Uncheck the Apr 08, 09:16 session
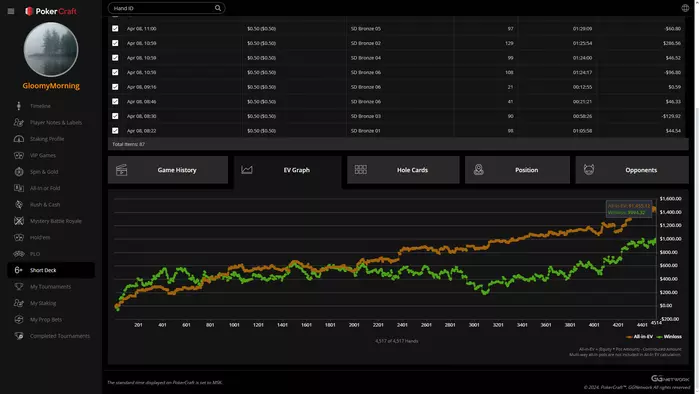Screen dimensions: 700x394 click(115, 87)
